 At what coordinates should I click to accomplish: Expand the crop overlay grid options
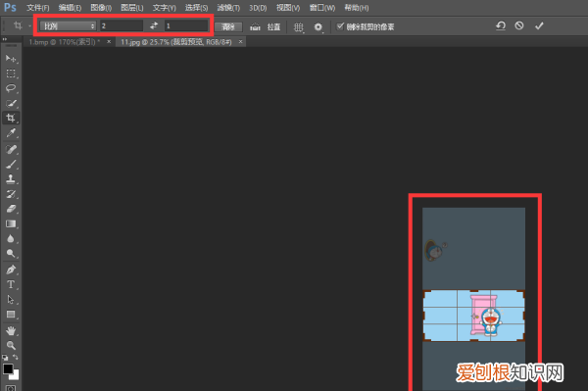point(299,27)
